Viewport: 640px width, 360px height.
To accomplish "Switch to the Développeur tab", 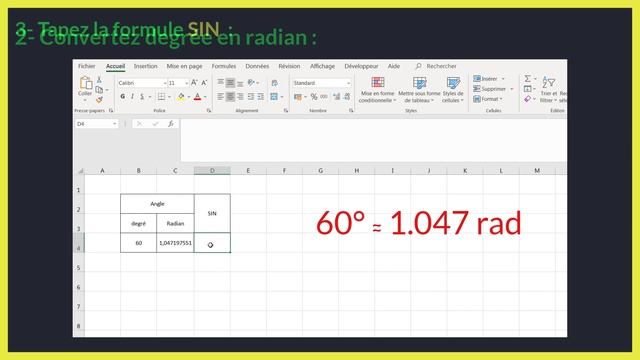I will (x=361, y=66).
